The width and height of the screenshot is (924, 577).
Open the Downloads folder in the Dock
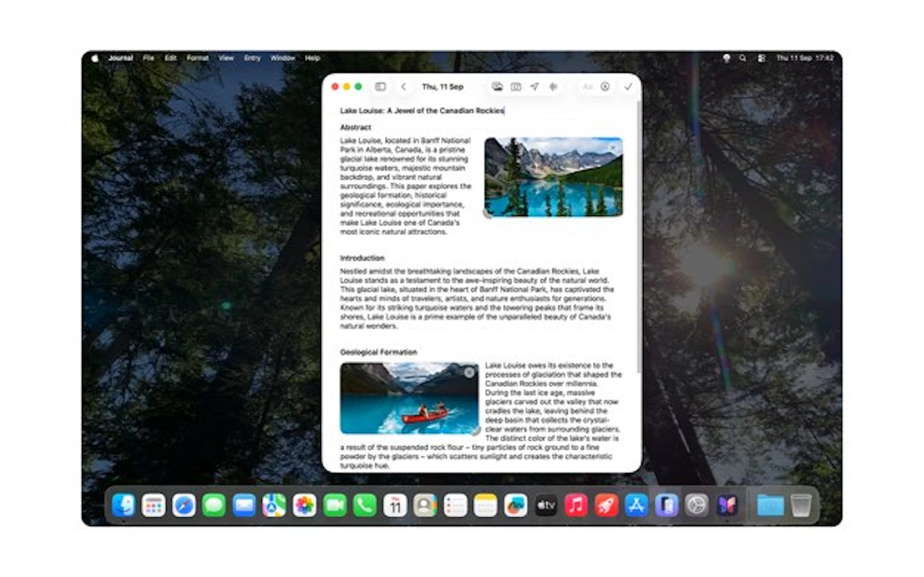[770, 505]
